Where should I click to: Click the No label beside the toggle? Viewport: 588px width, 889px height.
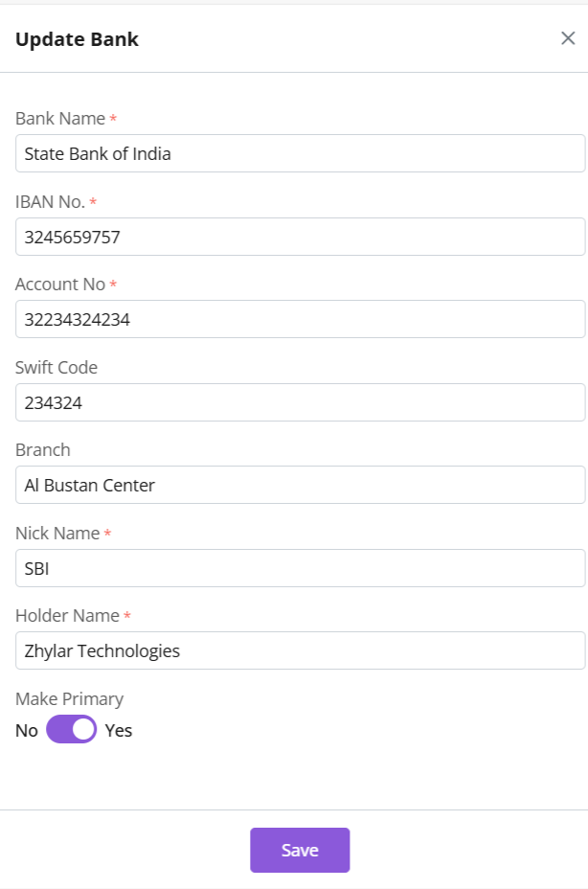(27, 731)
